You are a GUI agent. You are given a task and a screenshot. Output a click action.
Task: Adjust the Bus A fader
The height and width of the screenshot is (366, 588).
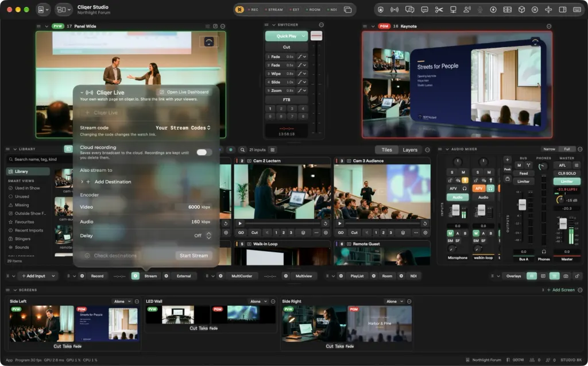tap(522, 205)
